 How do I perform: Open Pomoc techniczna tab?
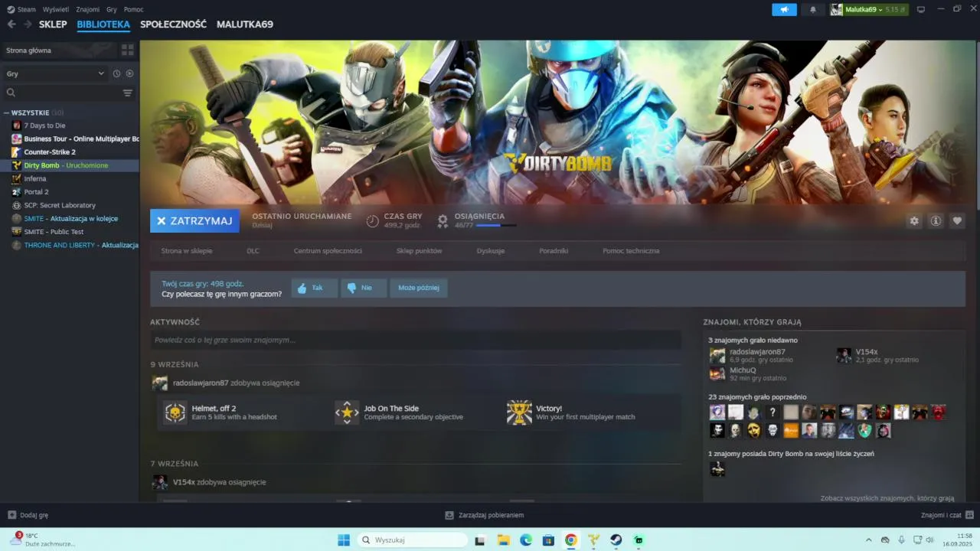tap(631, 251)
